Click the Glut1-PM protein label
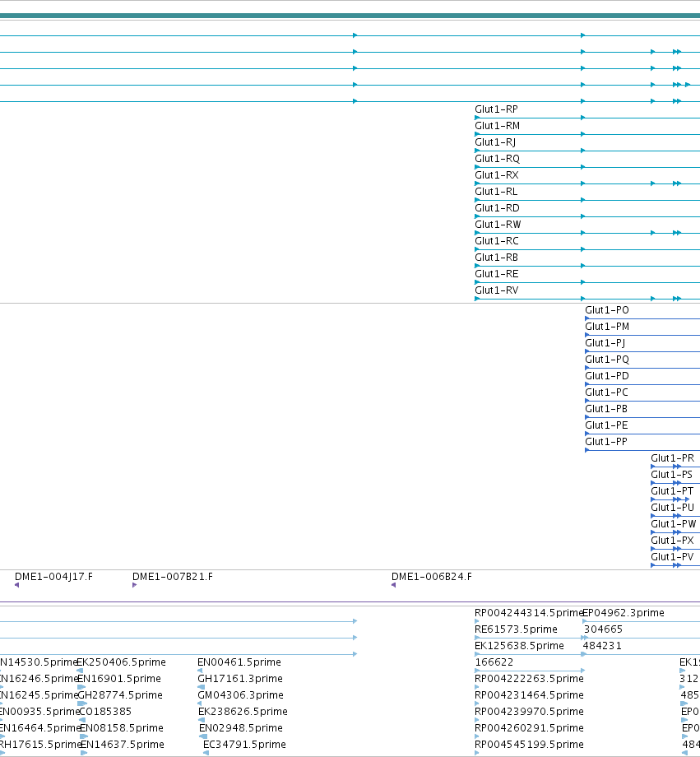 point(607,327)
